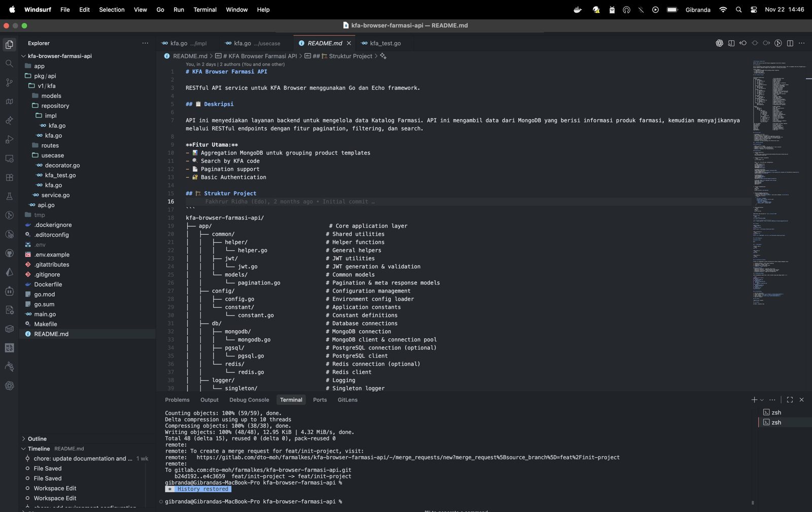This screenshot has height=512, width=812.
Task: Open the Terminal menu in menu bar
Action: click(x=205, y=10)
